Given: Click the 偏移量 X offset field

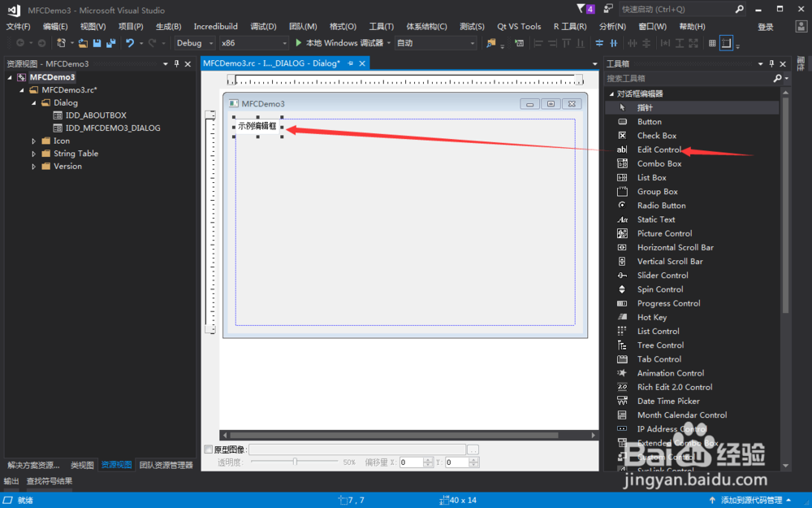Looking at the screenshot, I should pyautogui.click(x=412, y=462).
